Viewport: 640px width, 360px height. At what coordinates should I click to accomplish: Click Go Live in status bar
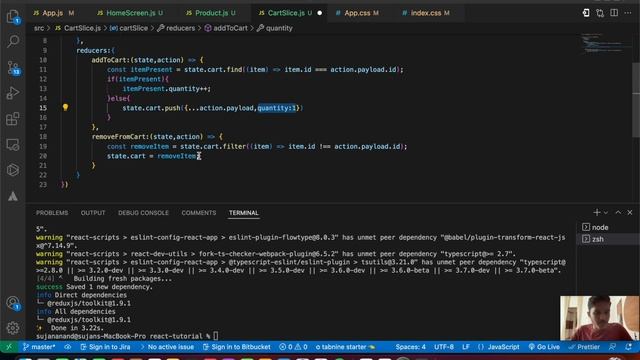point(544,347)
